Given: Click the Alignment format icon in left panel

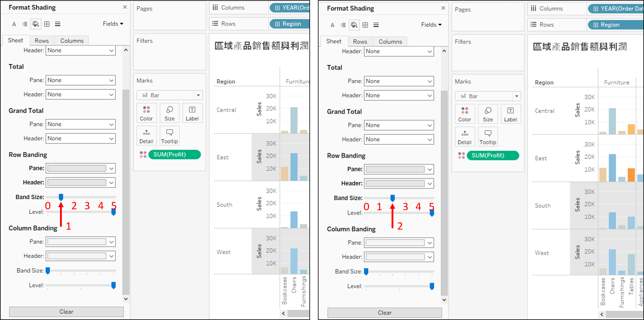Looking at the screenshot, I should (x=25, y=24).
